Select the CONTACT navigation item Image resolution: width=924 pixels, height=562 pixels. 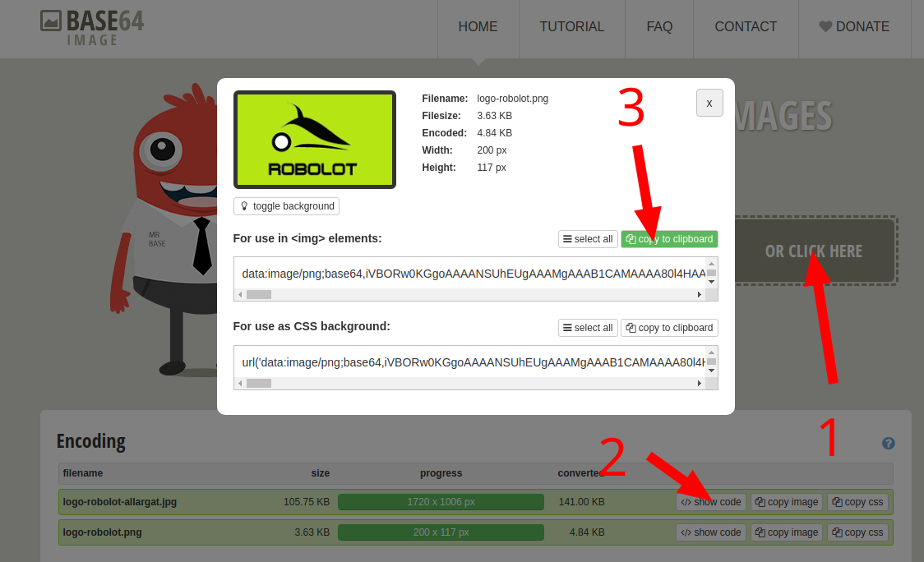745,26
